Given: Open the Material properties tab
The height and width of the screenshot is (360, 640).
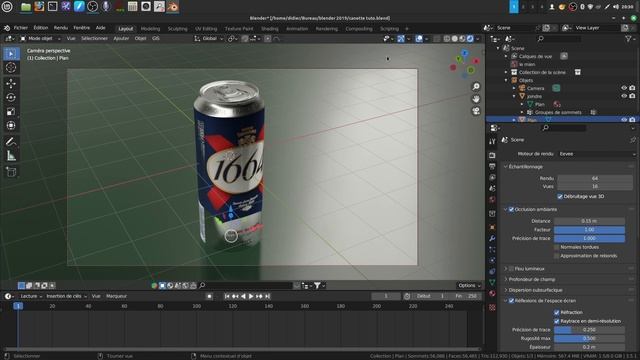Looking at the screenshot, I should click(x=492, y=293).
